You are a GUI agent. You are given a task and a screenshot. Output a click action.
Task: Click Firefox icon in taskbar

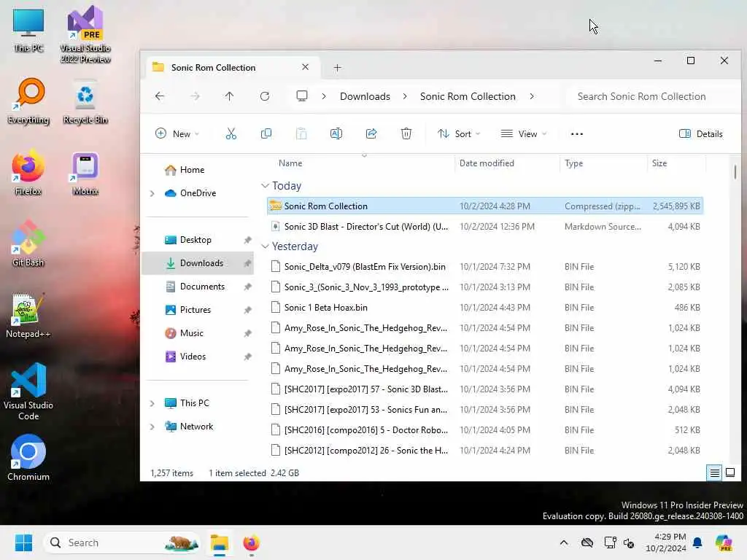(x=251, y=542)
